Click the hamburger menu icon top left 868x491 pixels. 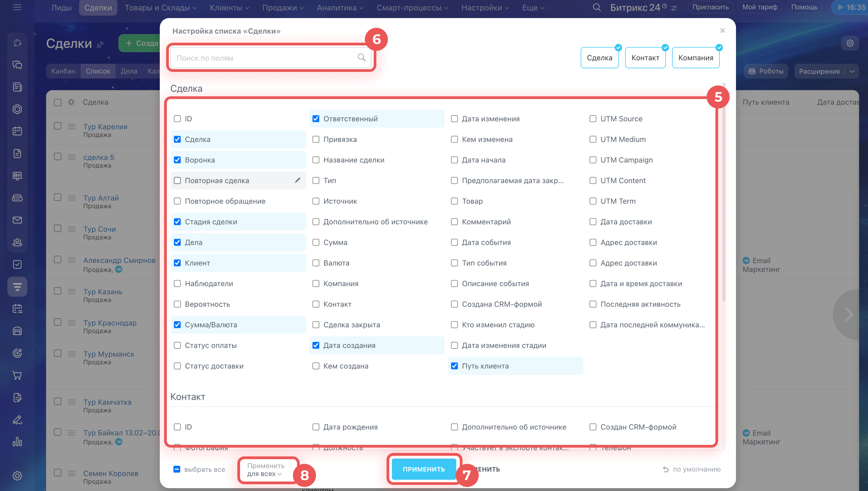17,7
